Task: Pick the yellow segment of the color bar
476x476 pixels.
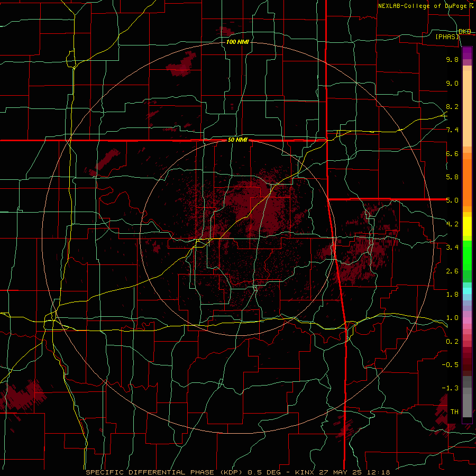Action: coord(467,226)
